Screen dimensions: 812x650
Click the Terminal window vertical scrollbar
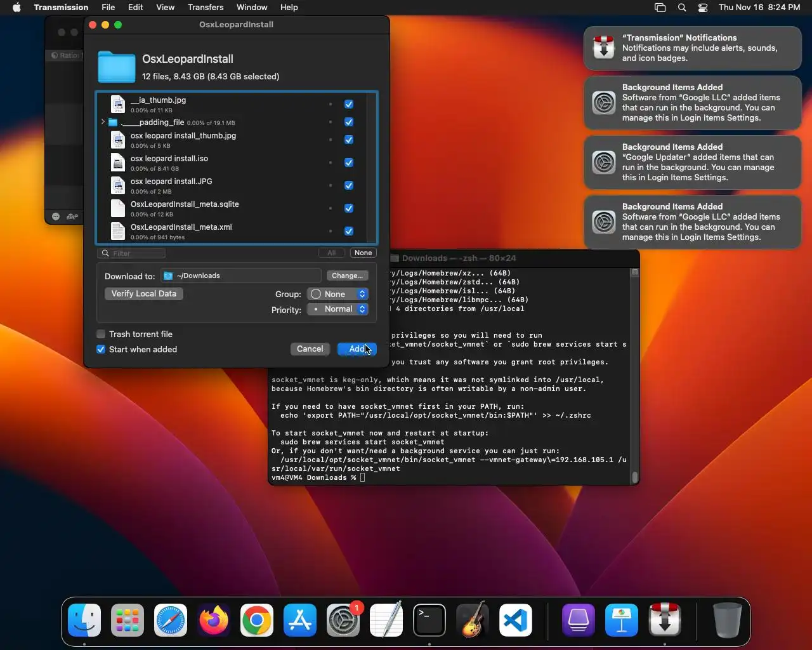coord(635,477)
